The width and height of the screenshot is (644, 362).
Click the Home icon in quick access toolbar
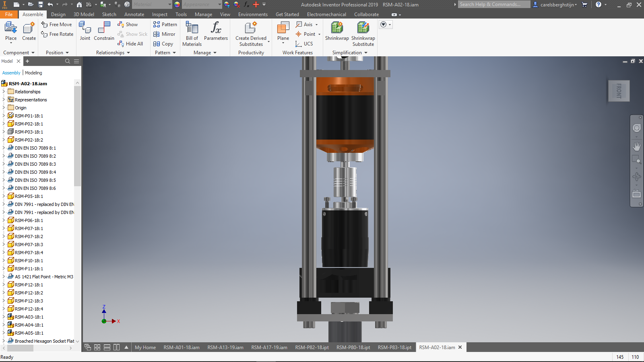click(79, 4)
